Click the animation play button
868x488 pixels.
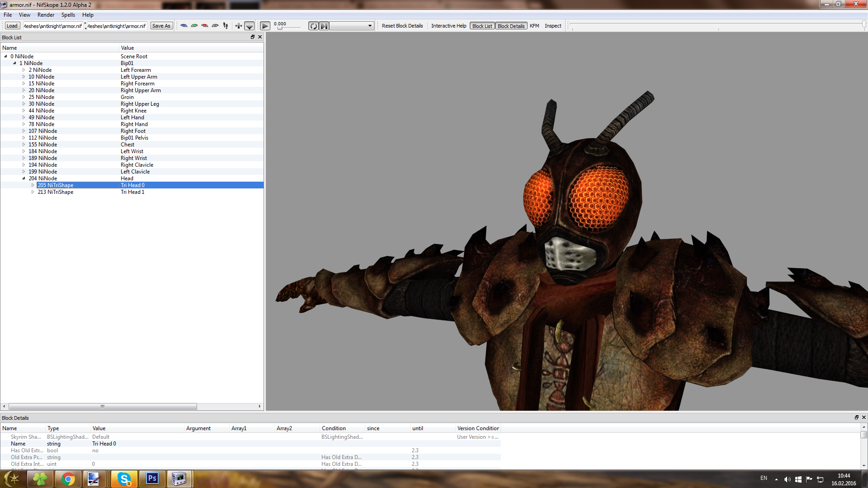[265, 26]
